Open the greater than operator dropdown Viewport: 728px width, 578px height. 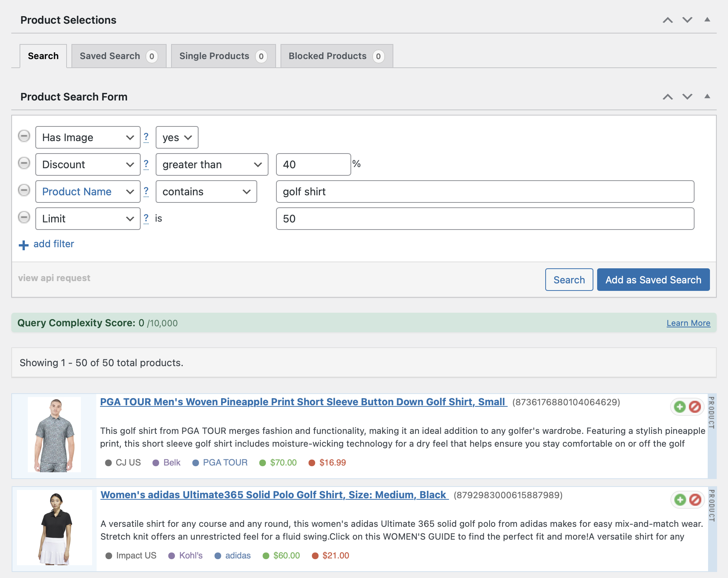[212, 164]
